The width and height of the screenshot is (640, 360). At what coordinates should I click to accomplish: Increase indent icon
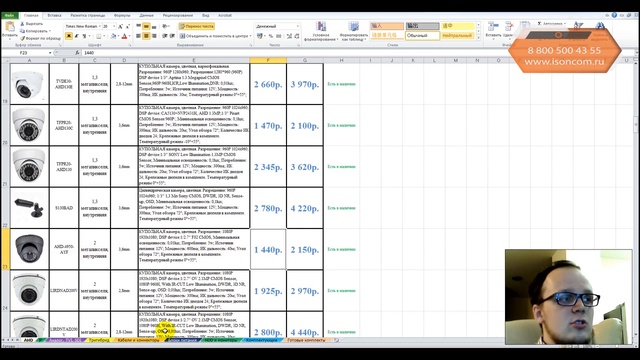172,36
